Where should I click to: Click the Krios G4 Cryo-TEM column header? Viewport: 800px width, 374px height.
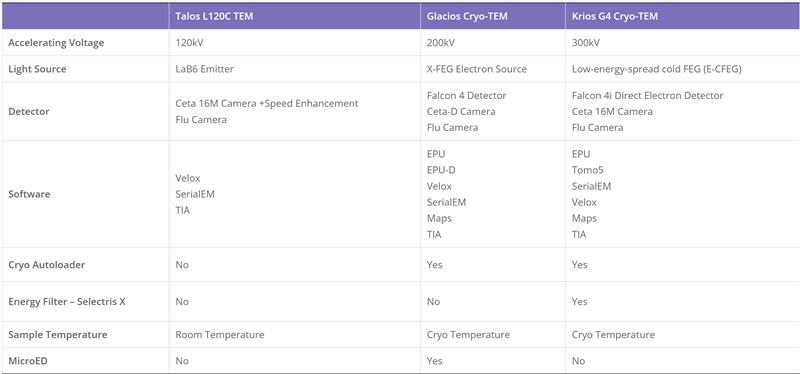click(x=614, y=16)
